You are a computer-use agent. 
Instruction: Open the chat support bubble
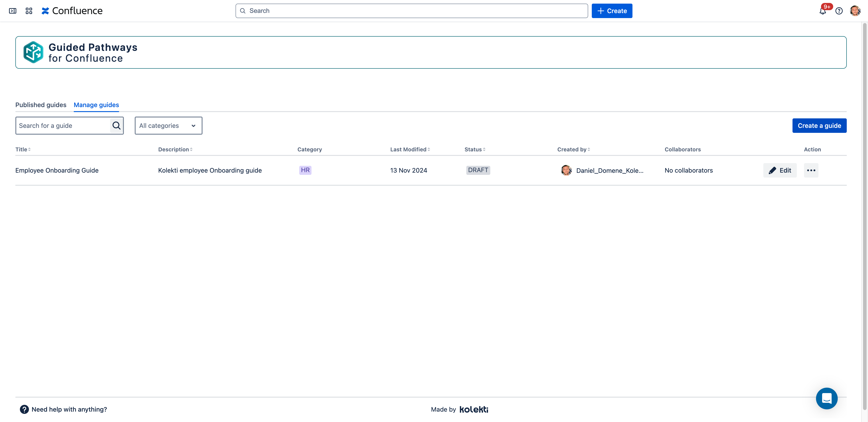pos(827,399)
